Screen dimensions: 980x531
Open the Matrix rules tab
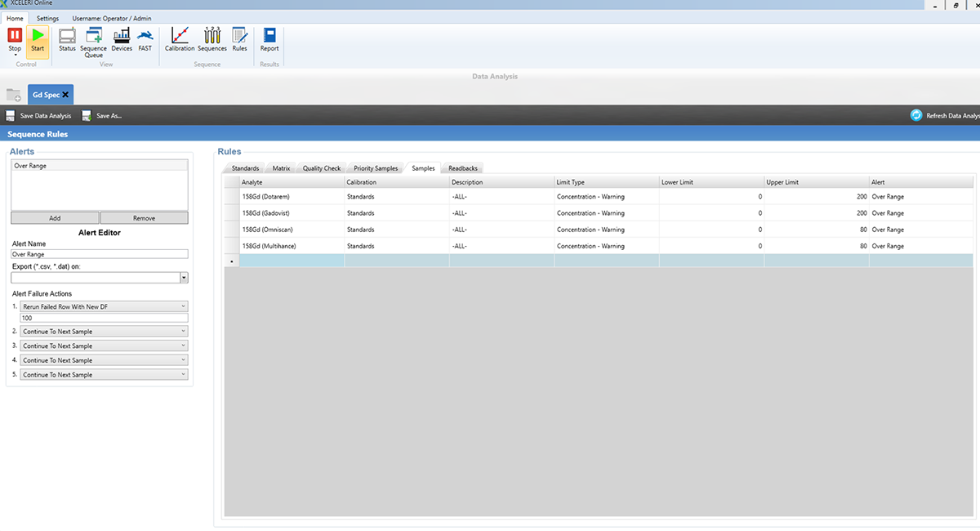click(x=281, y=168)
